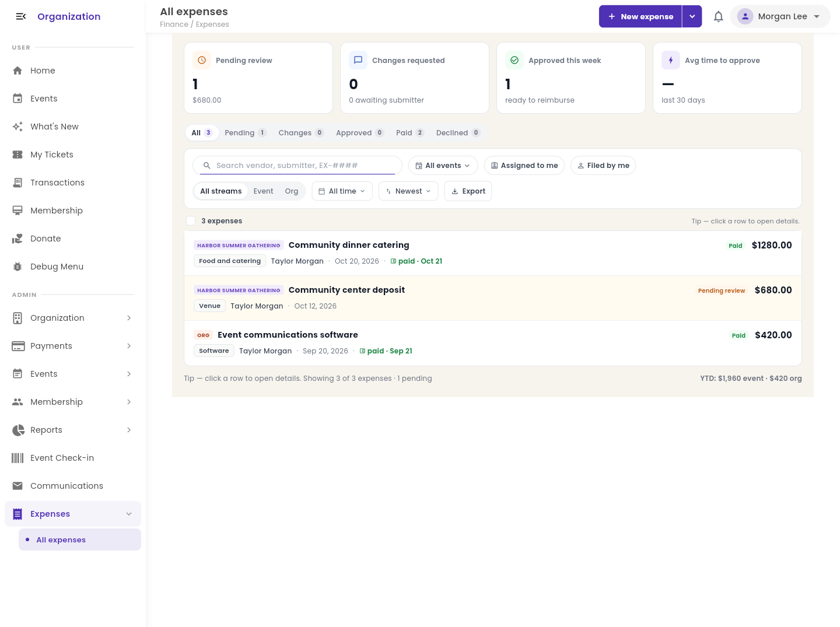This screenshot has height=627, width=840.
Task: Click the Debug Menu bug icon
Action: click(17, 267)
